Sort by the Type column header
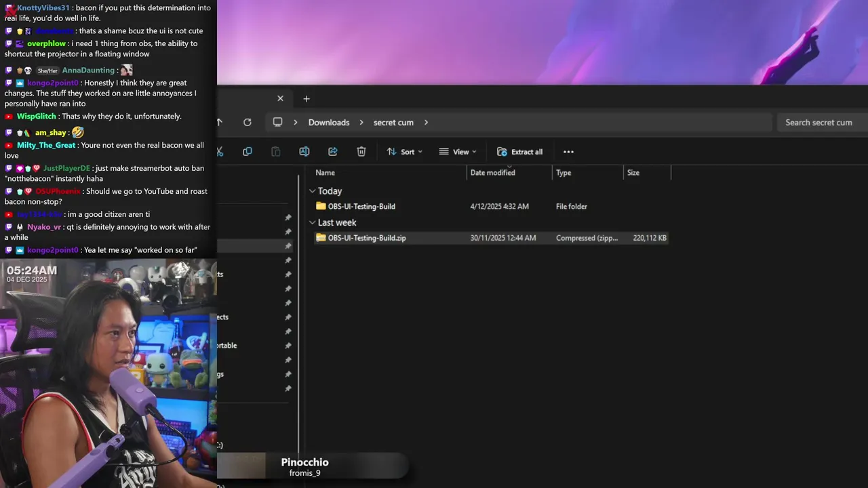This screenshot has height=488, width=868. 564,173
